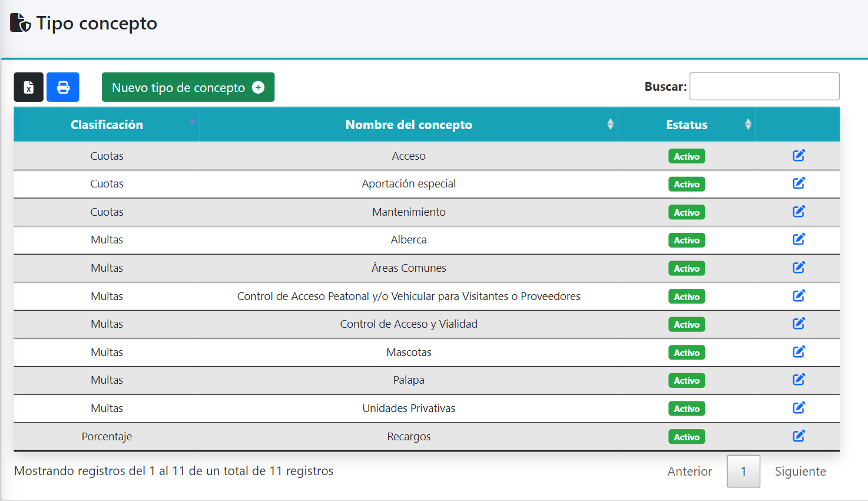Click Activo badge for Mascotas

click(687, 352)
